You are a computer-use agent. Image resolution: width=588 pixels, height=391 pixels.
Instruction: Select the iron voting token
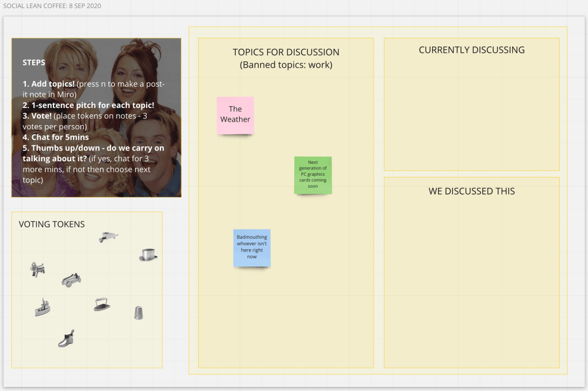pyautogui.click(x=102, y=304)
